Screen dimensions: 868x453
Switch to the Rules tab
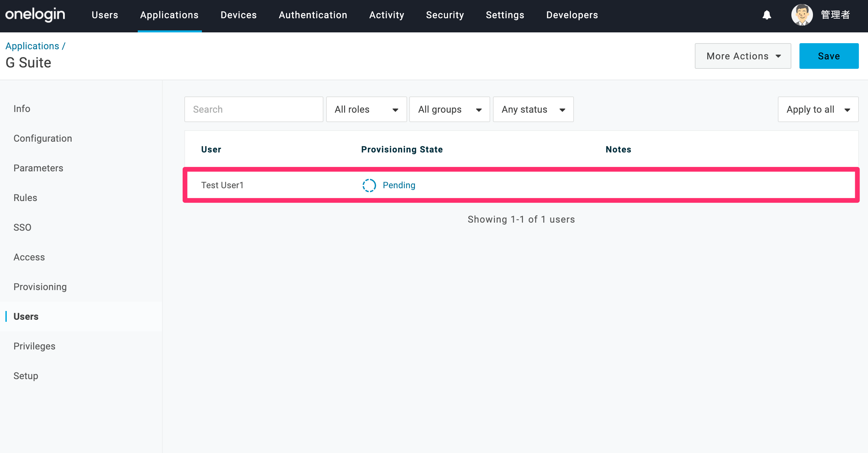point(25,198)
